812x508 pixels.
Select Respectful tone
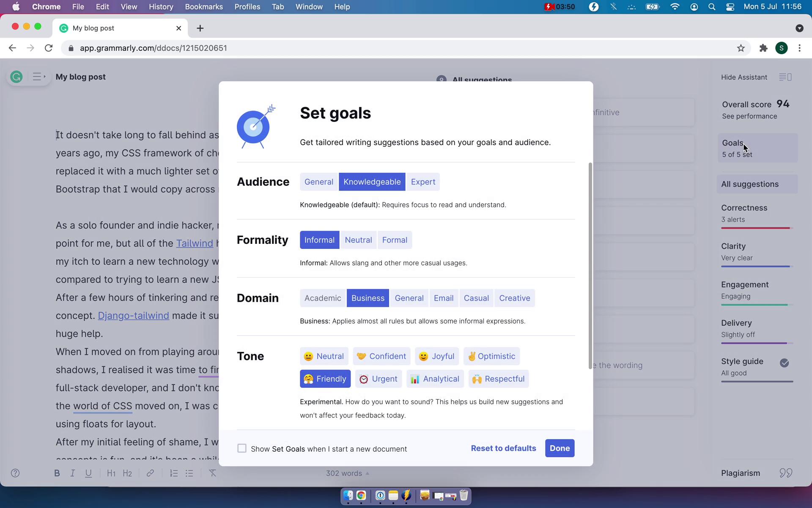499,379
